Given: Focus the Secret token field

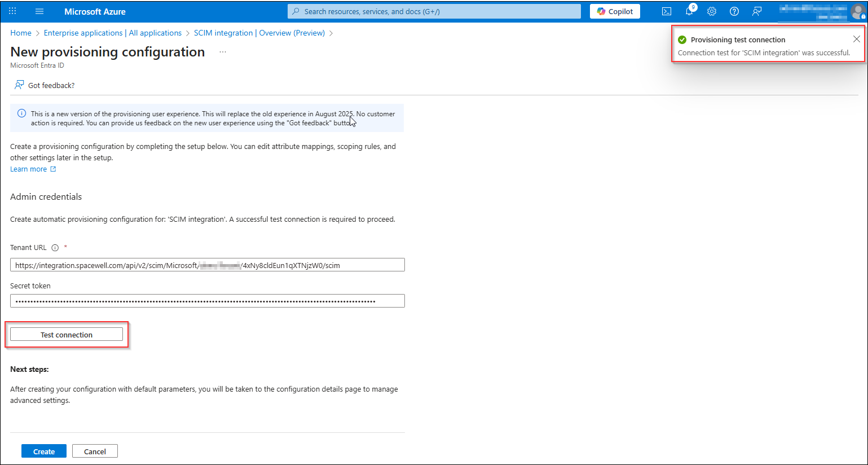Looking at the screenshot, I should 208,301.
